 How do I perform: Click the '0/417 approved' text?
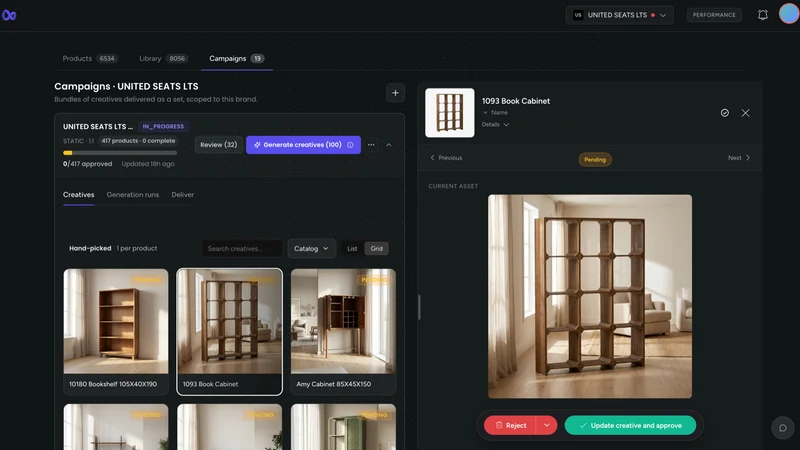[x=87, y=164]
